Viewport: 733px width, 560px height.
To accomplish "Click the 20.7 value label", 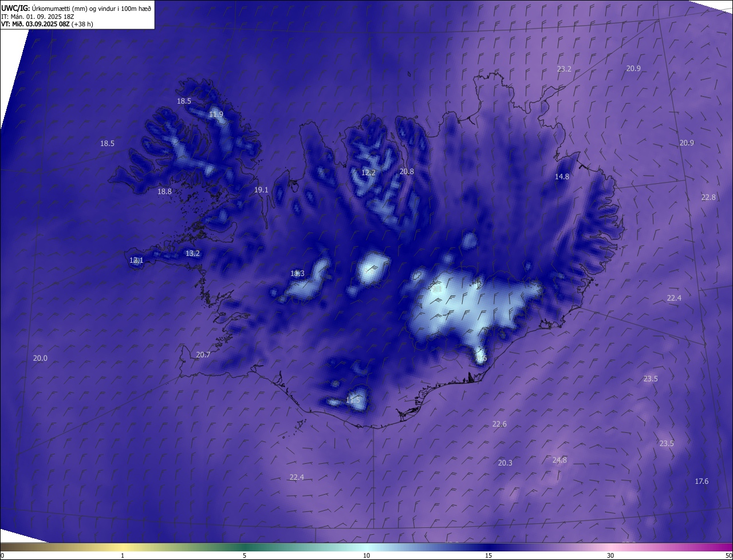I will tap(203, 355).
